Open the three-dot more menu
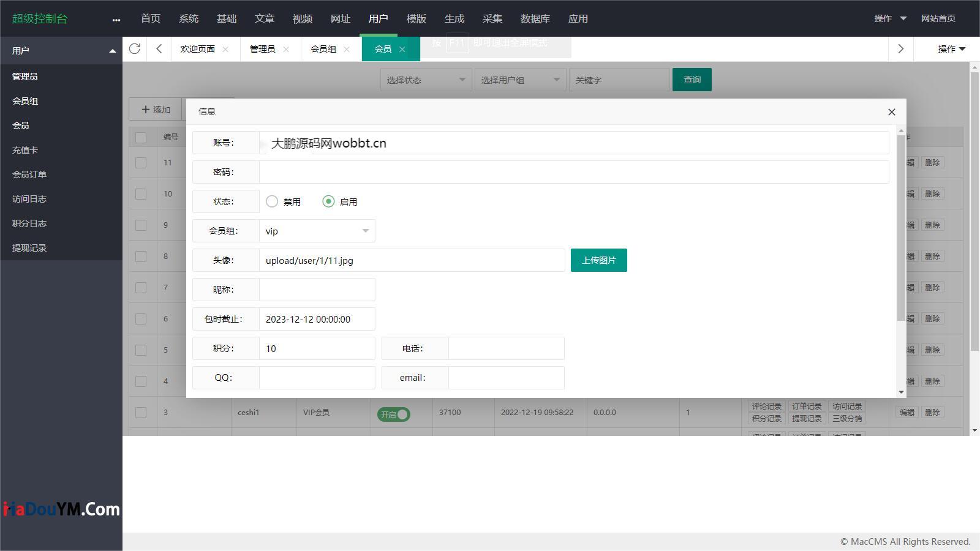This screenshot has height=551, width=980. 116,20
